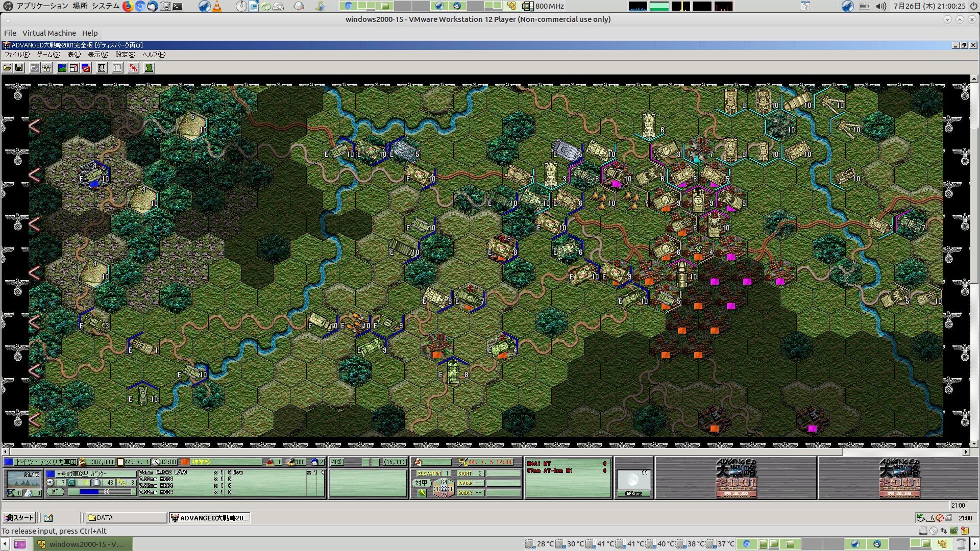Click the vertical scrollbar down arrow
Image resolution: width=980 pixels, height=551 pixels.
[974, 444]
